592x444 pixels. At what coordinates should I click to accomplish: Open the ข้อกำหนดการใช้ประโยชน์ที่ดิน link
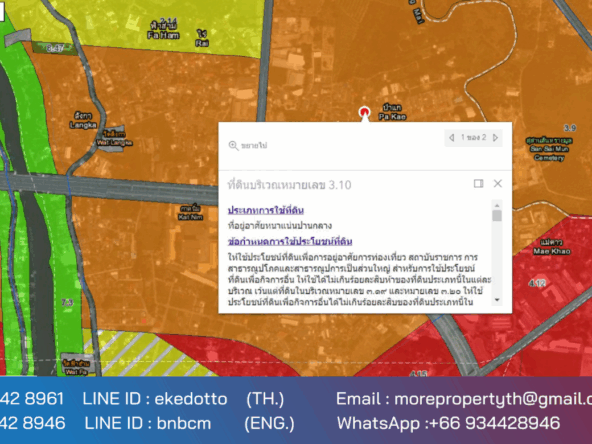coord(290,241)
